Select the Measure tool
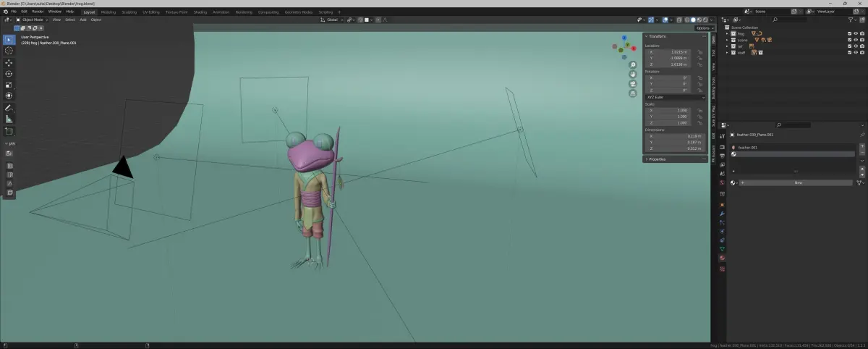 (9, 119)
